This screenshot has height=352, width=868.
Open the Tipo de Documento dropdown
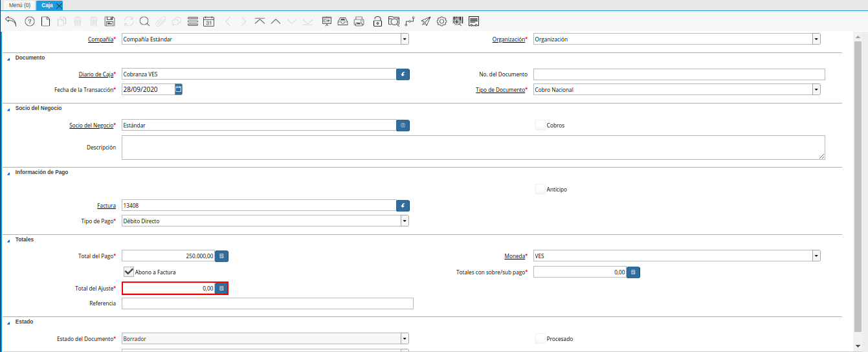pos(816,90)
